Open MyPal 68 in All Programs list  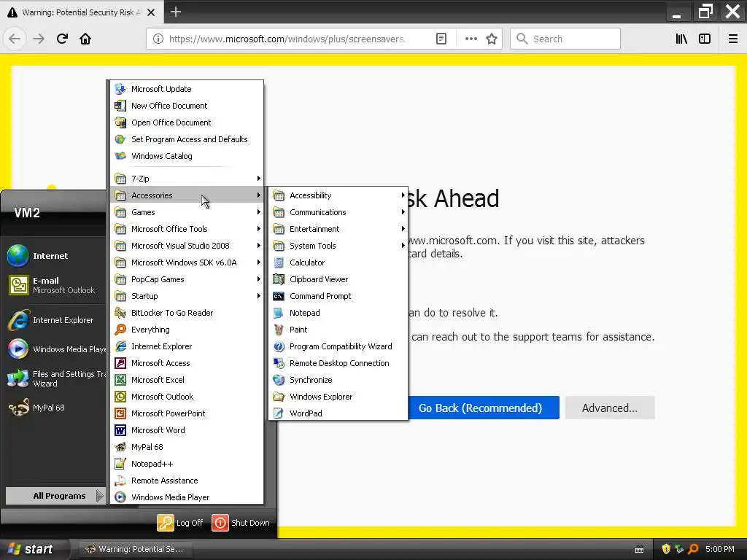point(187,447)
